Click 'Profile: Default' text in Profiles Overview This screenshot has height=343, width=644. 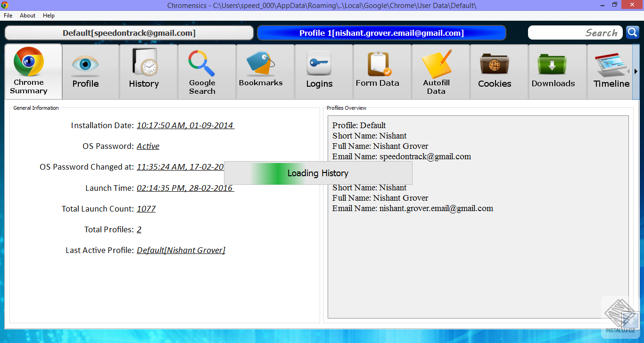[359, 125]
